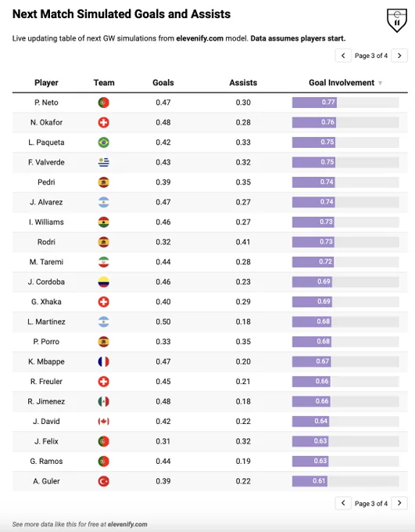Go to previous page using top arrow

pyautogui.click(x=343, y=56)
